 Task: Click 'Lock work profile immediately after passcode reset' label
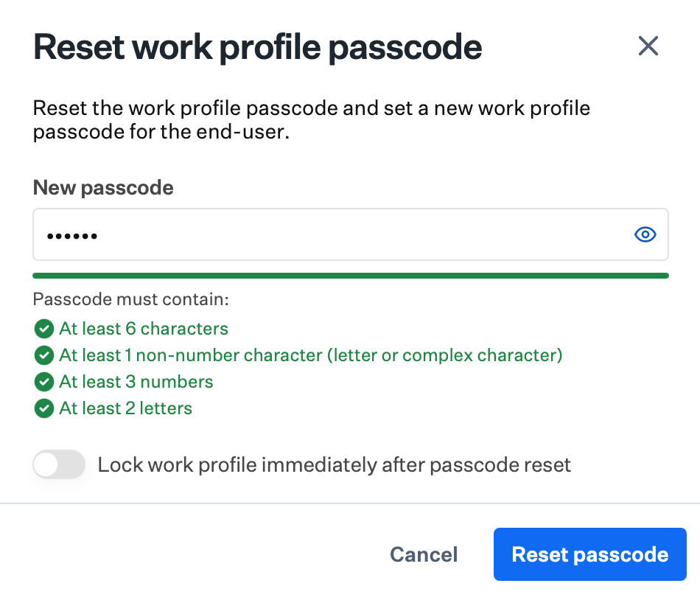[x=335, y=465]
